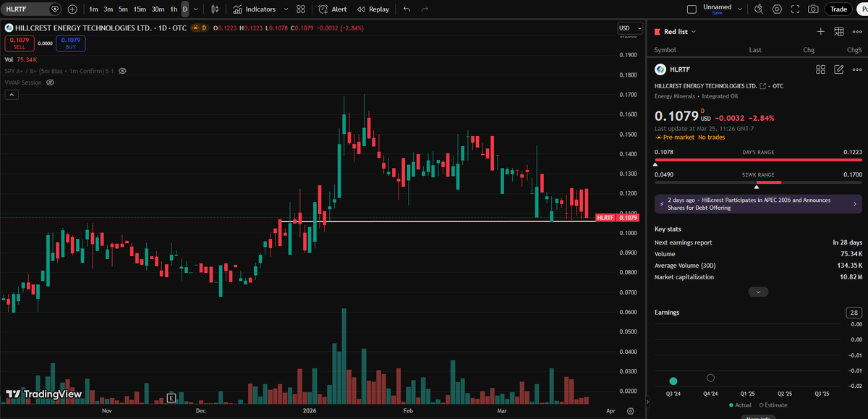Click the Energy Minerals sector link
The height and width of the screenshot is (419, 868).
click(x=676, y=96)
